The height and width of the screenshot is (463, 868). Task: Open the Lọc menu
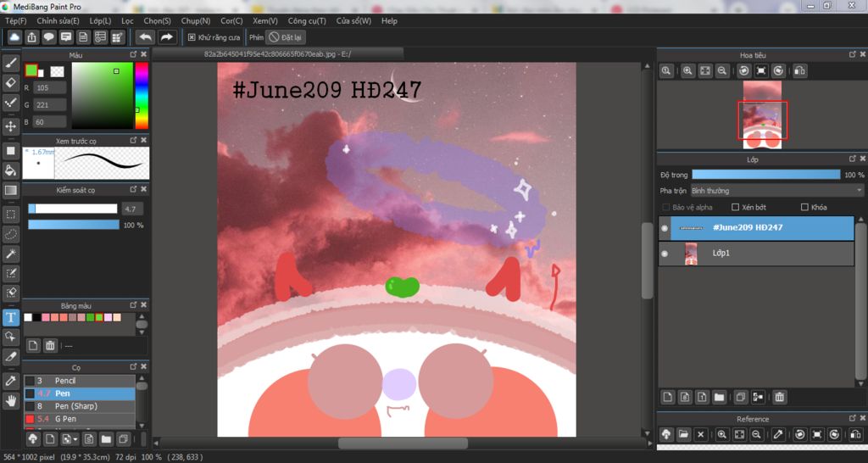(x=127, y=21)
